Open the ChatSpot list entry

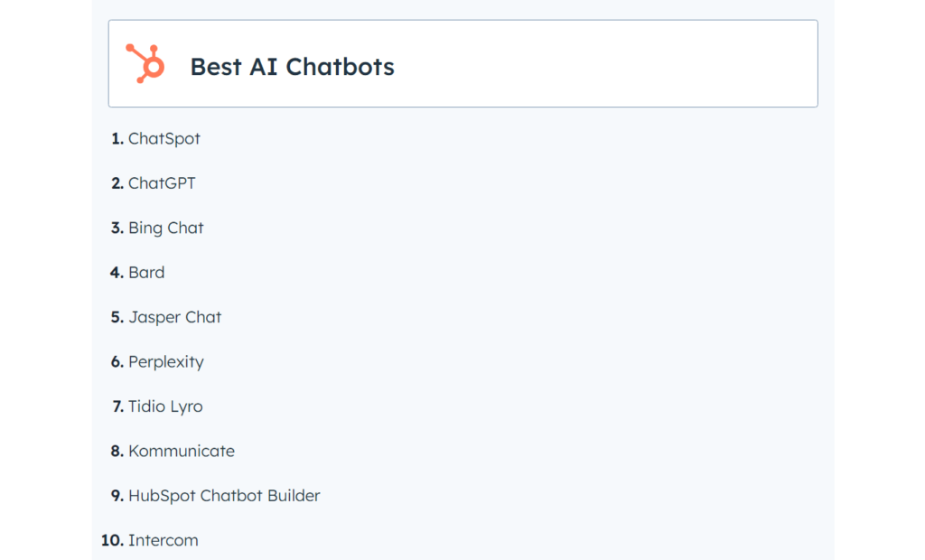pyautogui.click(x=164, y=139)
